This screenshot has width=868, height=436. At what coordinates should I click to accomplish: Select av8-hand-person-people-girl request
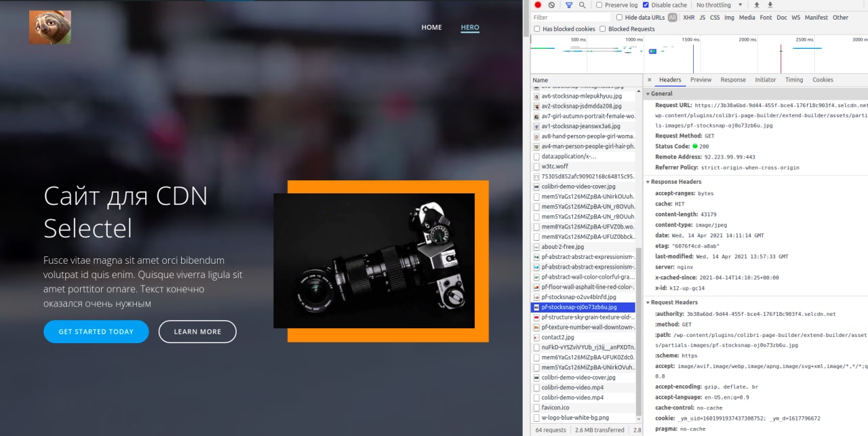click(x=583, y=136)
